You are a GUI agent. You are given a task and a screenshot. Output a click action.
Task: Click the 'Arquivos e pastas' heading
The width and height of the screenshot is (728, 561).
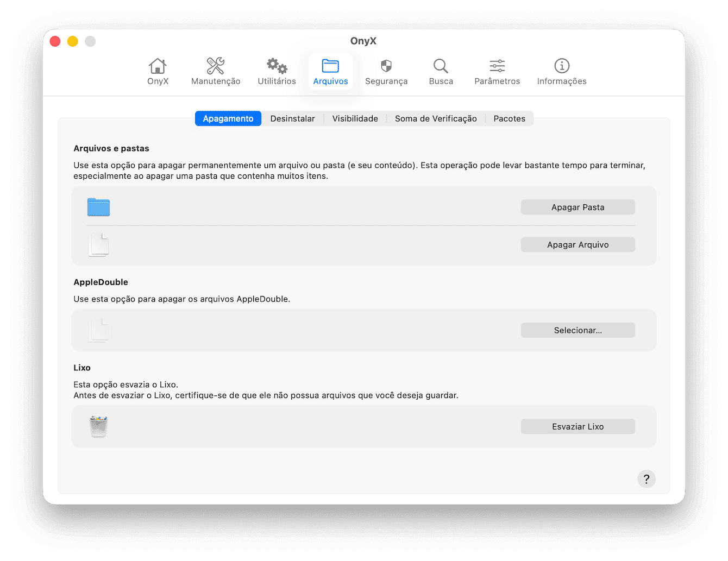(111, 148)
